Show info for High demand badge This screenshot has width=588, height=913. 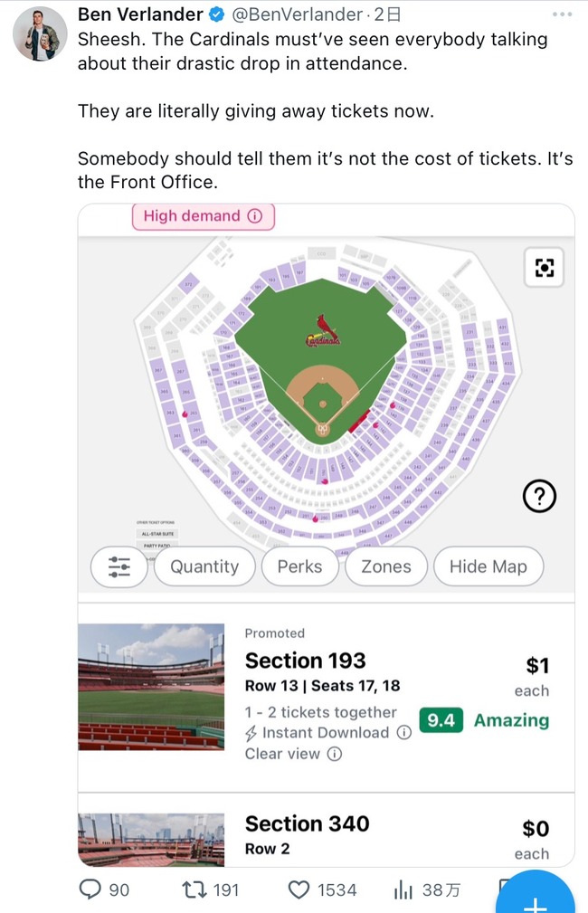point(255,216)
